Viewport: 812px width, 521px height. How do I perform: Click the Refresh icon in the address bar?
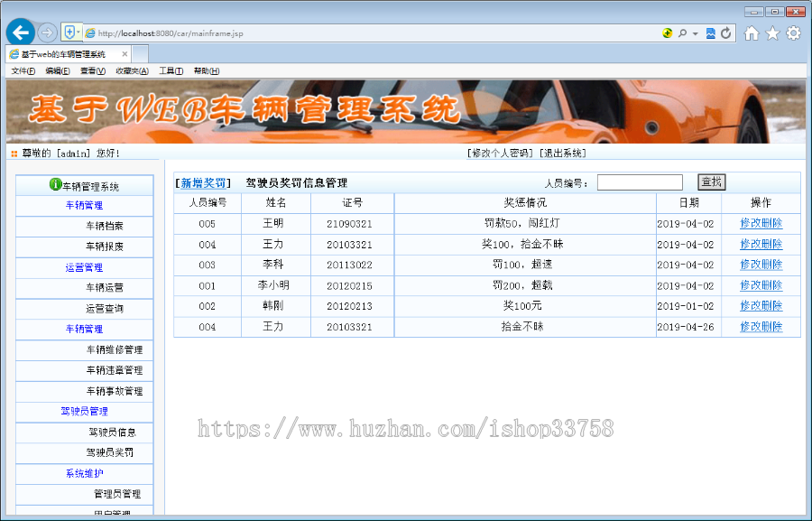pos(725,33)
